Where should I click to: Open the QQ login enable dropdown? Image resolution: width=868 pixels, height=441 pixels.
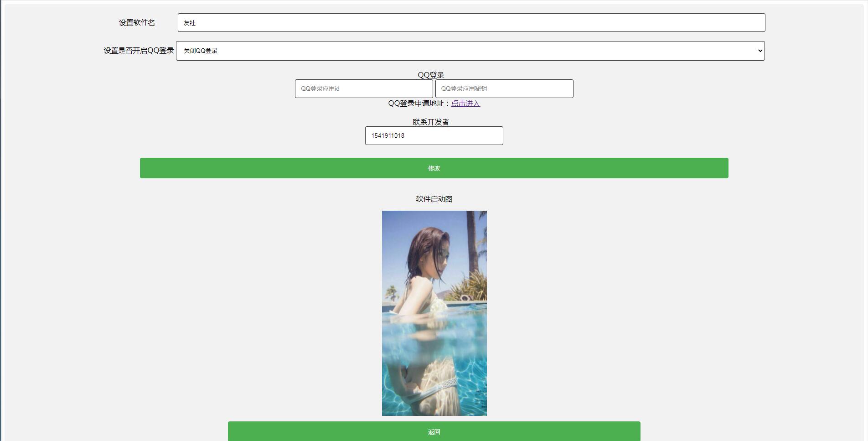[x=470, y=51]
